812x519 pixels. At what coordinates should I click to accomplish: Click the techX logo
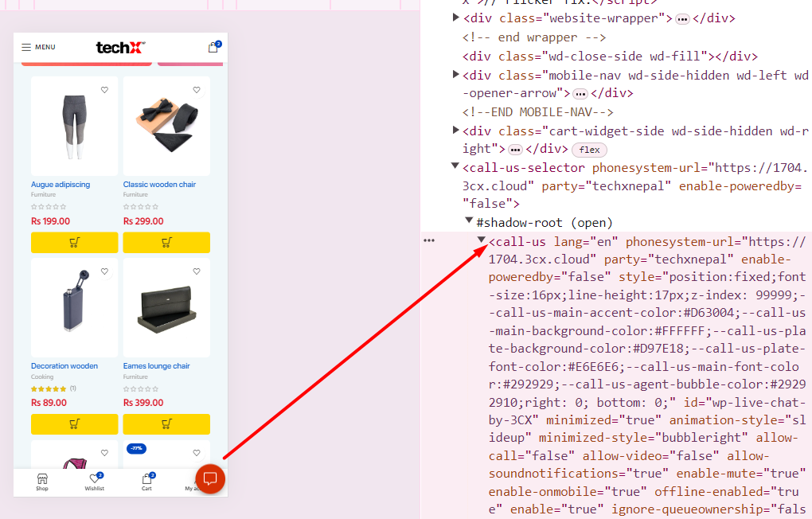121,48
